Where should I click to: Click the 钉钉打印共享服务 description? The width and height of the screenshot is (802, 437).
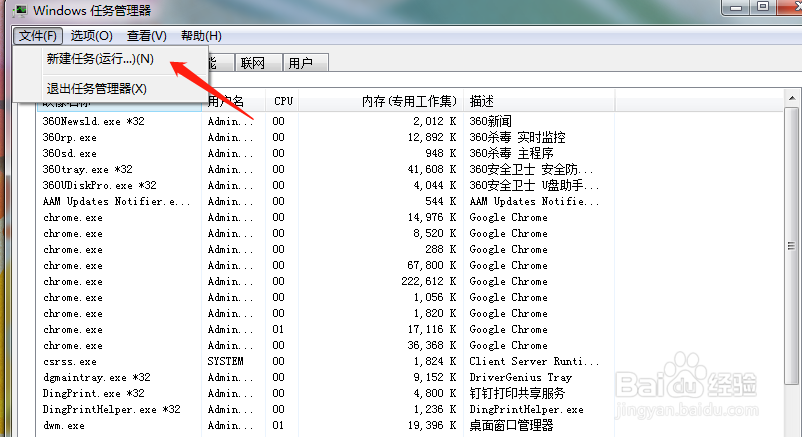tap(517, 393)
